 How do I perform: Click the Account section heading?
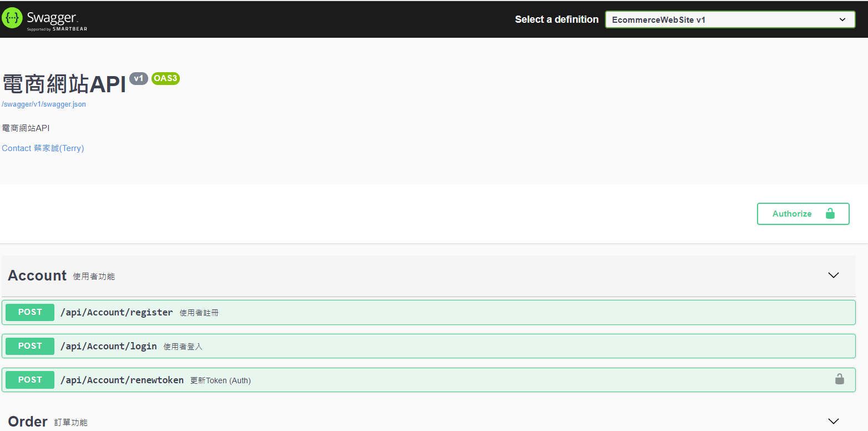click(37, 275)
